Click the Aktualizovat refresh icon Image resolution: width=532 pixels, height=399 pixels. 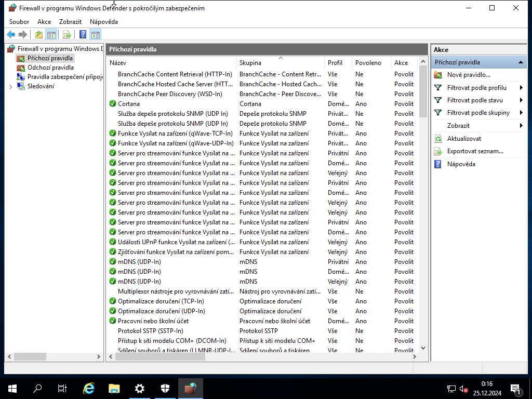[x=438, y=138]
